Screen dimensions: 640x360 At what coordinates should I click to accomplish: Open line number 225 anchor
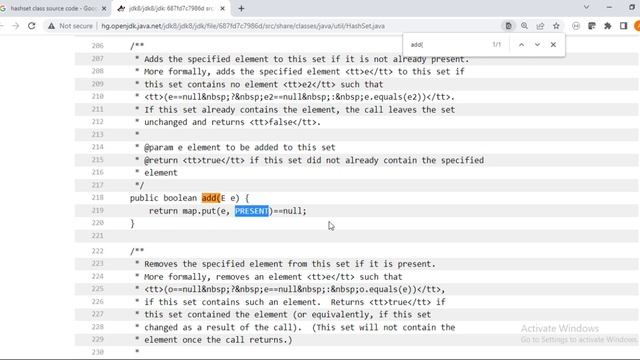(x=98, y=289)
